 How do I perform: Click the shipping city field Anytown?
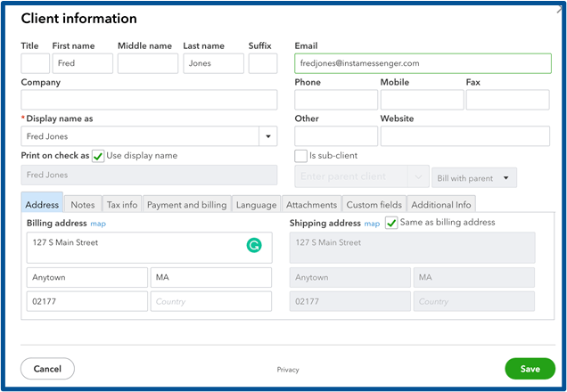(350, 277)
